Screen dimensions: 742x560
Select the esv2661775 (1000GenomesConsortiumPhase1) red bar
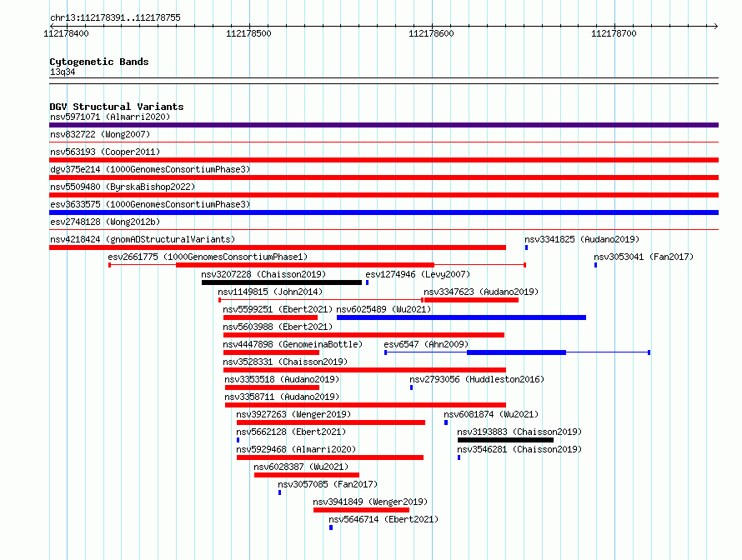click(x=305, y=265)
